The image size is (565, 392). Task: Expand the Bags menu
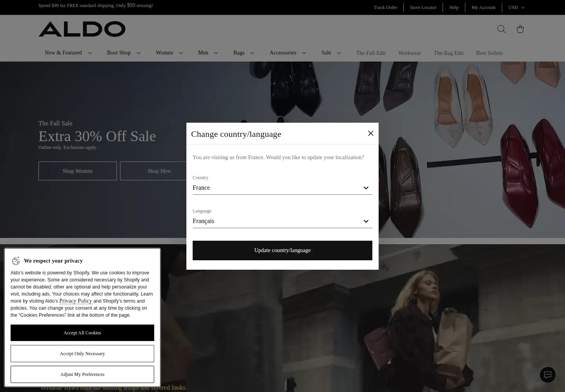pyautogui.click(x=244, y=53)
